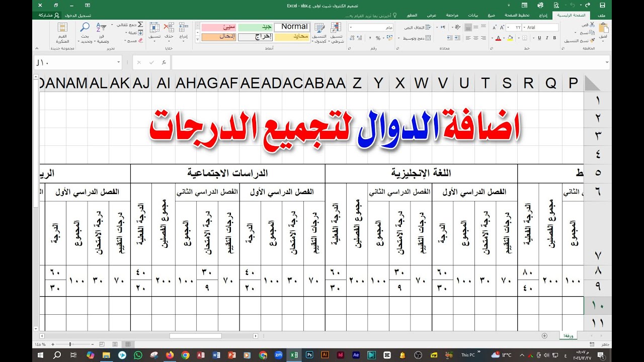Image resolution: width=644 pixels, height=362 pixels.
Task: Click the AutoSum sigma (جمع تلقائي) icon
Action: [140, 25]
